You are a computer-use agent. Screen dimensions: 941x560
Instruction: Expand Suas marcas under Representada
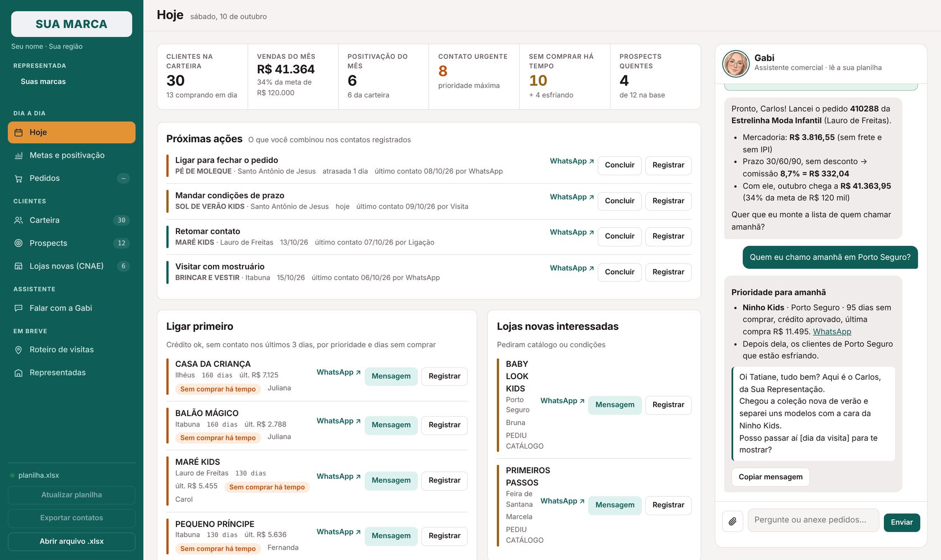click(43, 82)
